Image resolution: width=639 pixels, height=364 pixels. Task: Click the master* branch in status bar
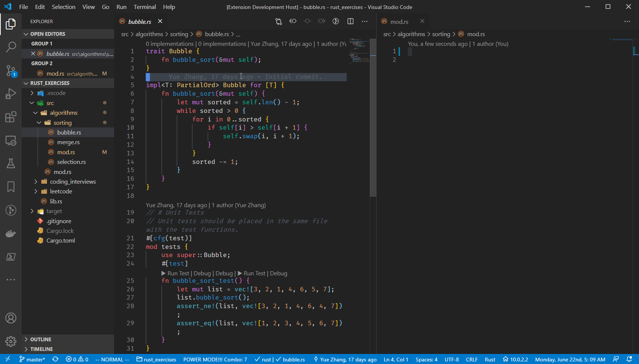(32, 359)
